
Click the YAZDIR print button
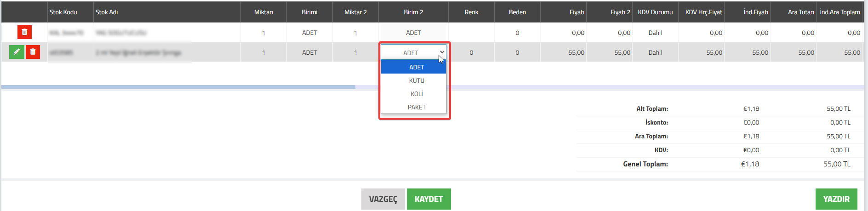[x=836, y=199]
